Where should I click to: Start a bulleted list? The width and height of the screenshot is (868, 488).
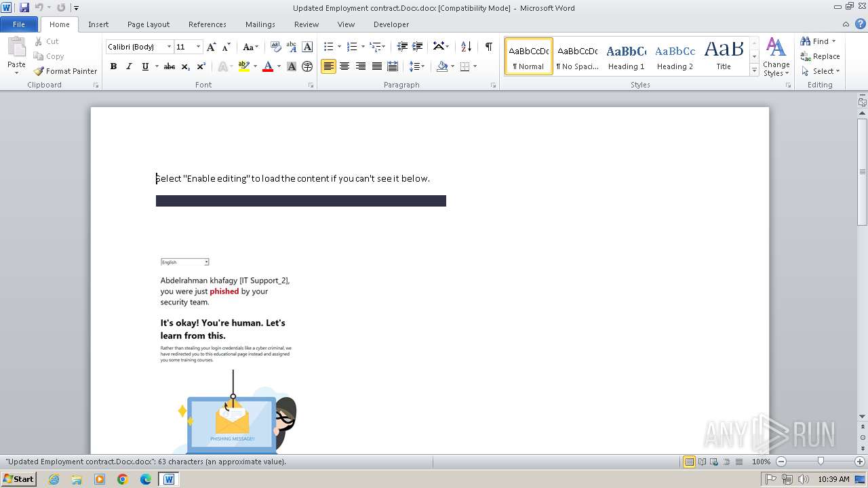click(x=329, y=47)
